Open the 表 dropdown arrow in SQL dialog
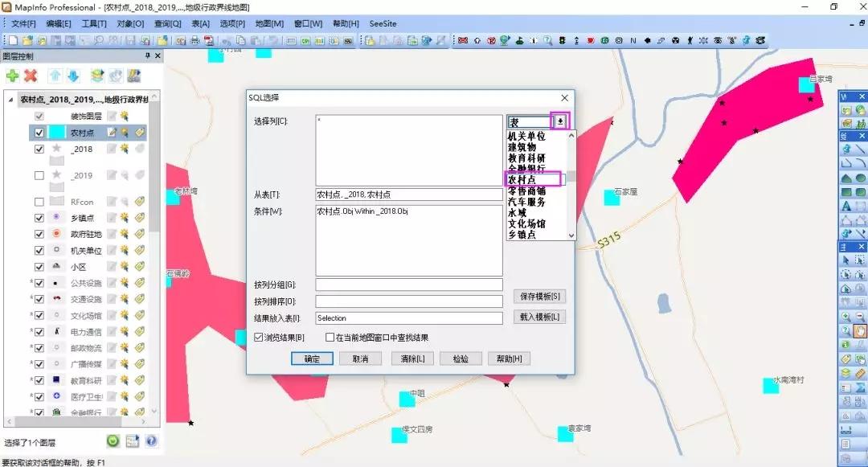 click(x=560, y=121)
